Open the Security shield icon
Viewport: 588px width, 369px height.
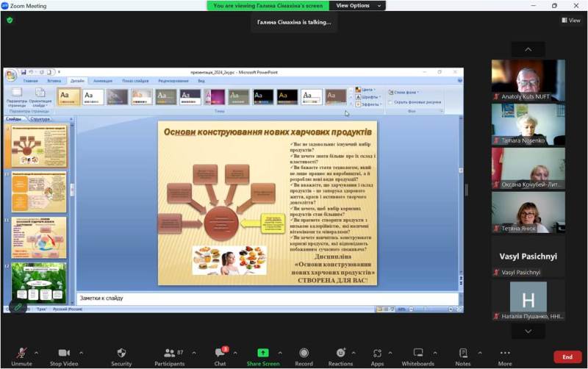coord(121,353)
